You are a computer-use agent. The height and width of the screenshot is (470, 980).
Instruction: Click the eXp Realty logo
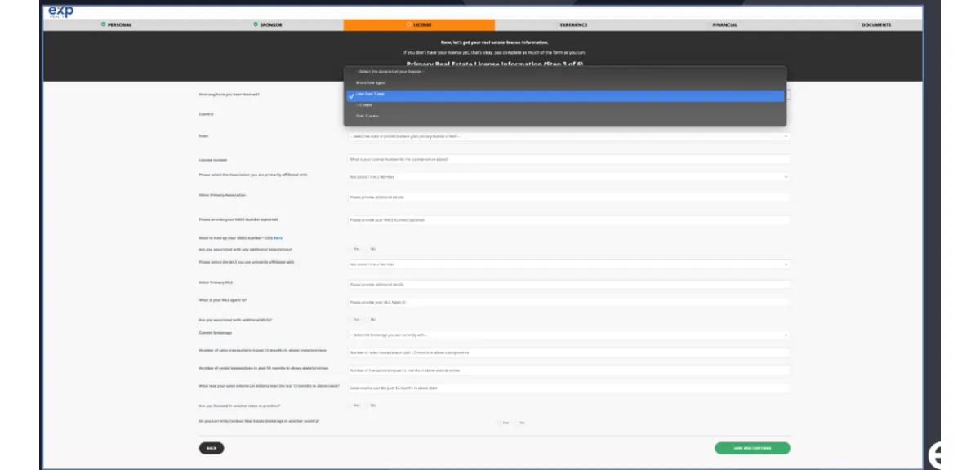pos(60,11)
